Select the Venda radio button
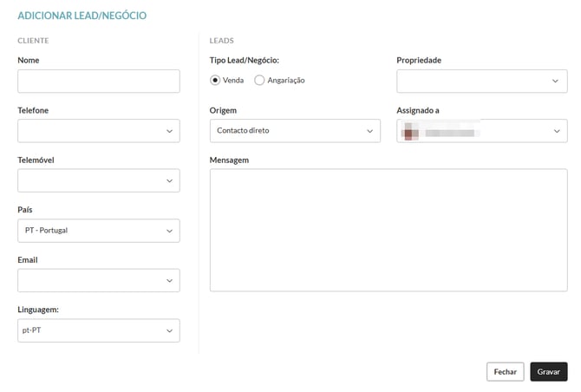 215,81
